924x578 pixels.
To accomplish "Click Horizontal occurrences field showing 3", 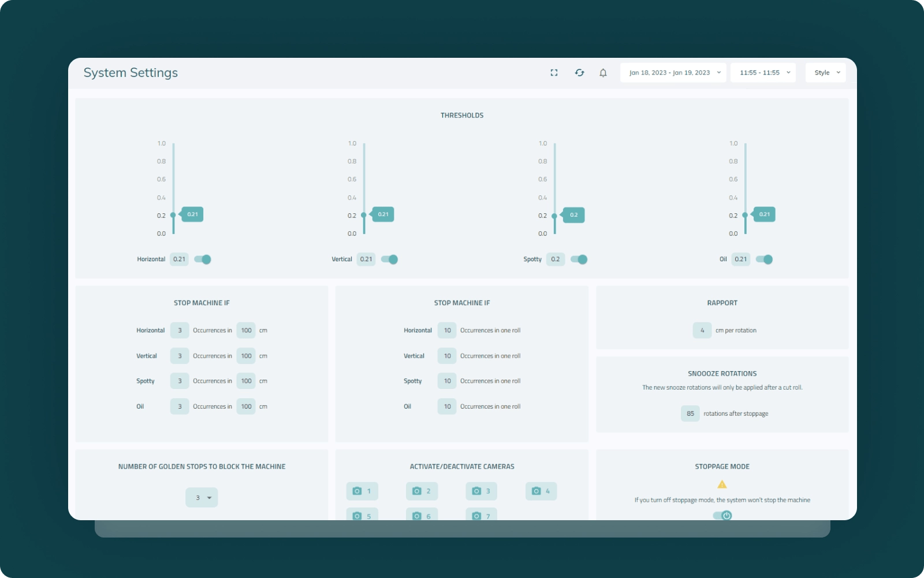I will click(180, 331).
